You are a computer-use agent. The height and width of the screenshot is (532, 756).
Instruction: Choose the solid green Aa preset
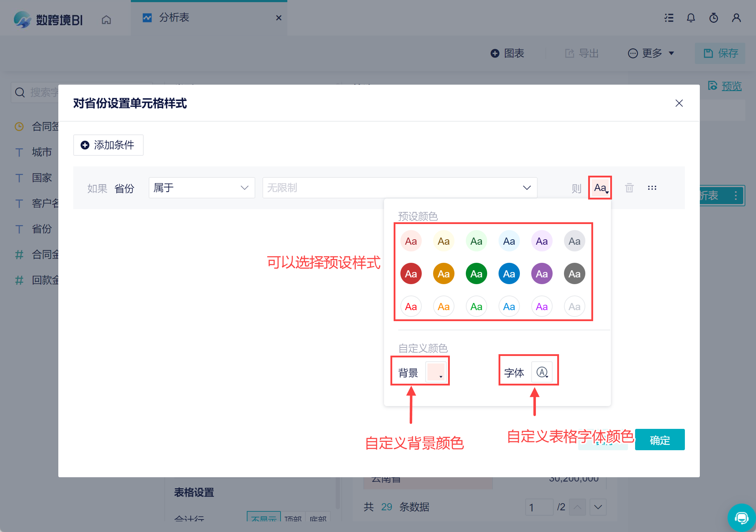(x=476, y=274)
